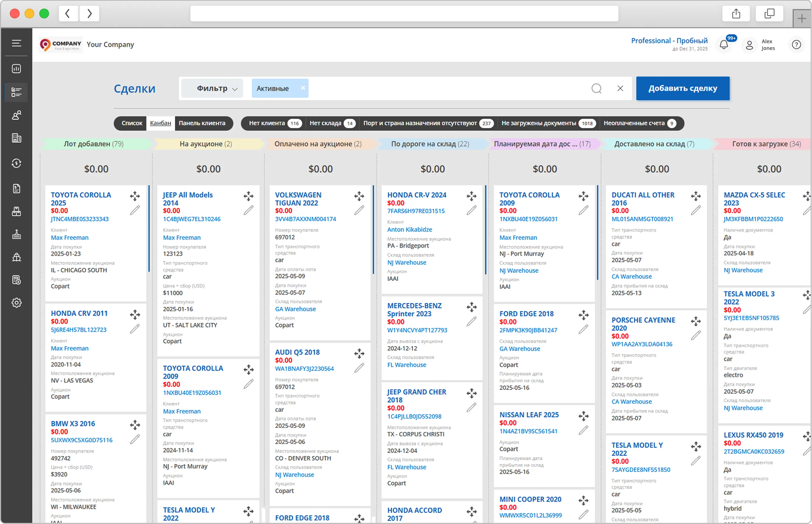
Task: Click the browser share icon
Action: click(x=736, y=14)
